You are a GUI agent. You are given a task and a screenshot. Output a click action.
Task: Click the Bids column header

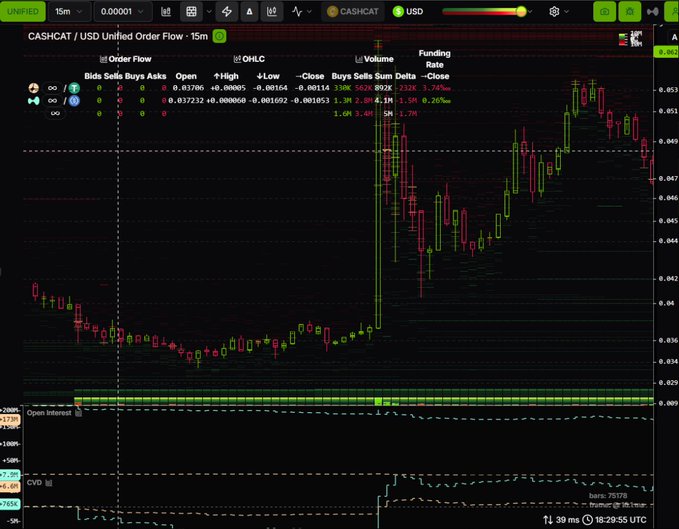pyautogui.click(x=93, y=76)
